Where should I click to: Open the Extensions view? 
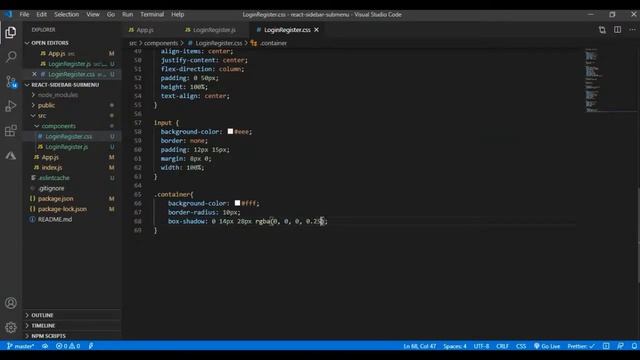click(11, 131)
